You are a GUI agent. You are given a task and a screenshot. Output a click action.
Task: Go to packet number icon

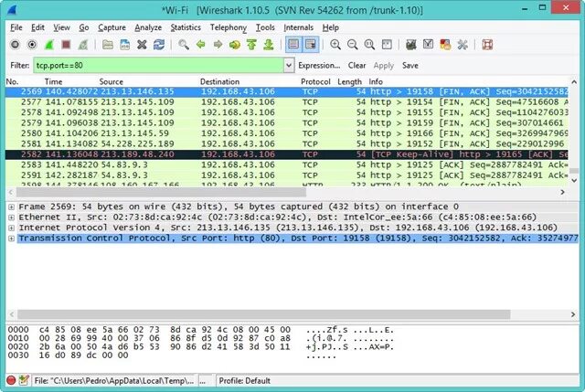pyautogui.click(x=235, y=45)
